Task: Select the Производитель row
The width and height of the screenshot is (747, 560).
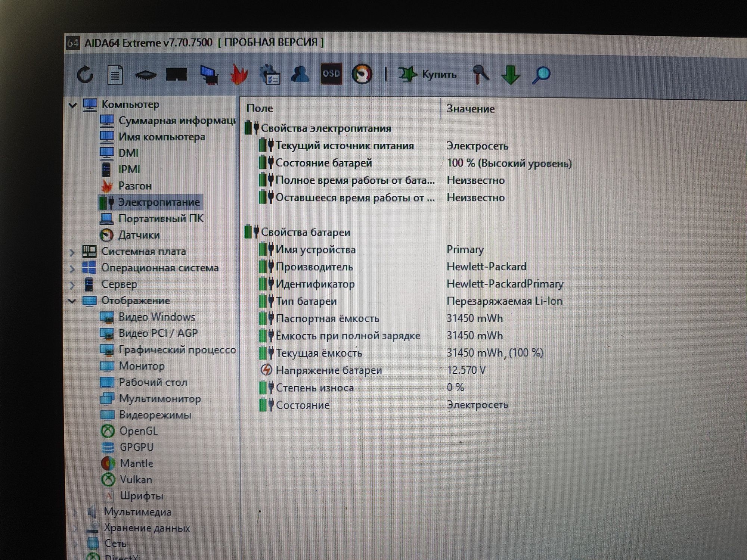Action: (x=393, y=267)
